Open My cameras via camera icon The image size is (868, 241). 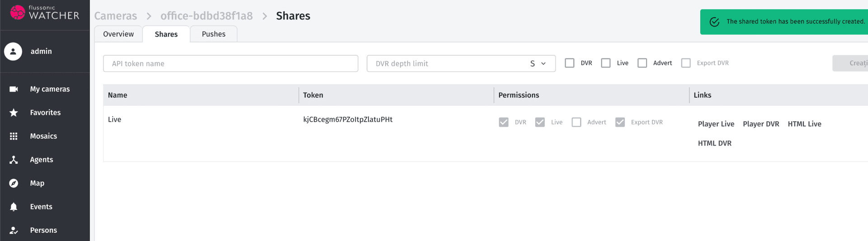click(14, 89)
